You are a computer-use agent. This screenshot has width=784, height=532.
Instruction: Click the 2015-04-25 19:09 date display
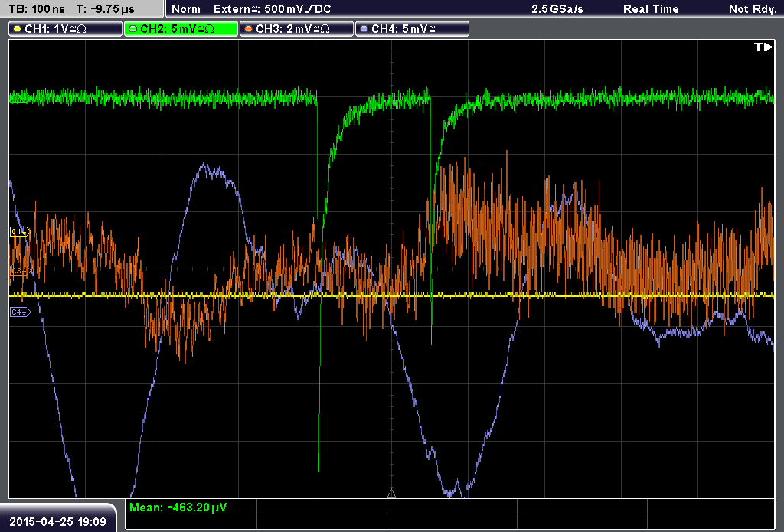pyautogui.click(x=58, y=522)
